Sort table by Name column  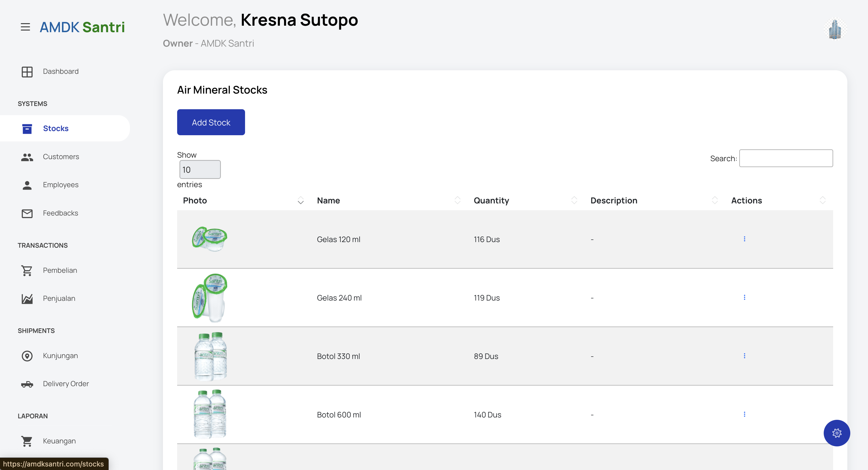point(328,200)
